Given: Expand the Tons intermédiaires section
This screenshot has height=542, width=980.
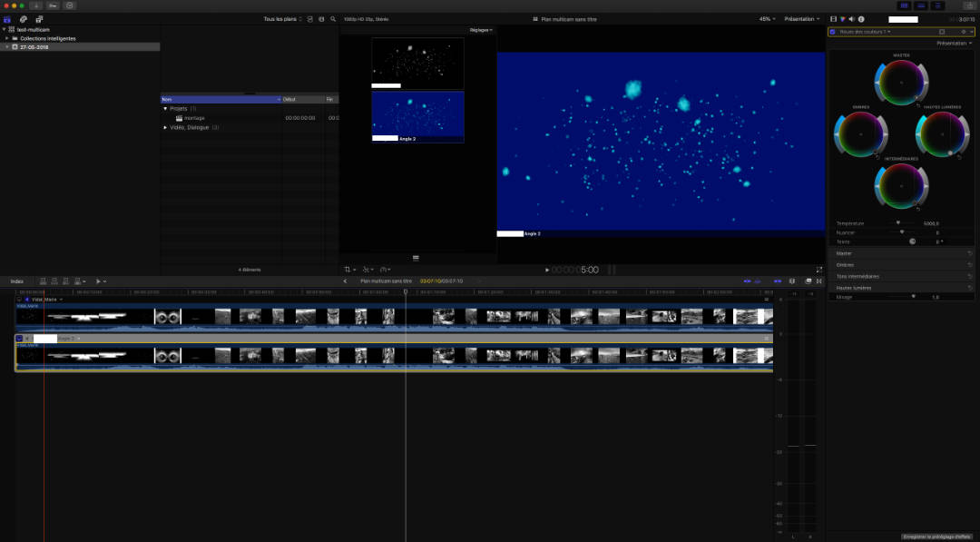Looking at the screenshot, I should [x=901, y=276].
